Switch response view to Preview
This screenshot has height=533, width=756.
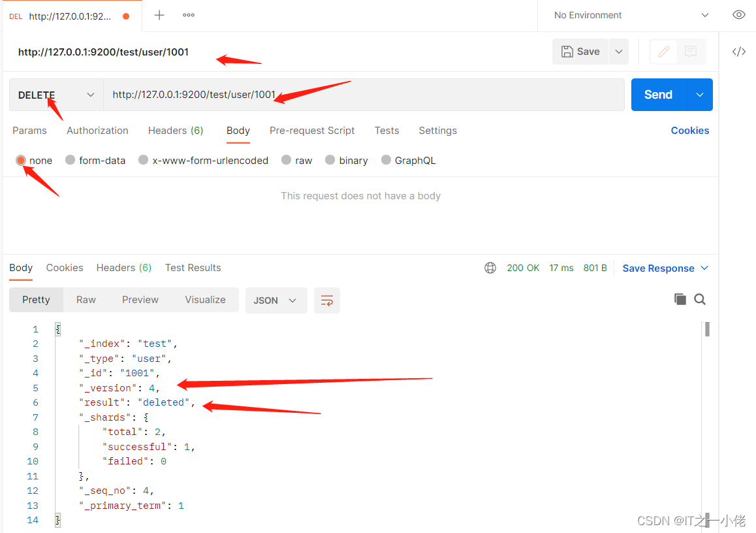click(x=140, y=300)
